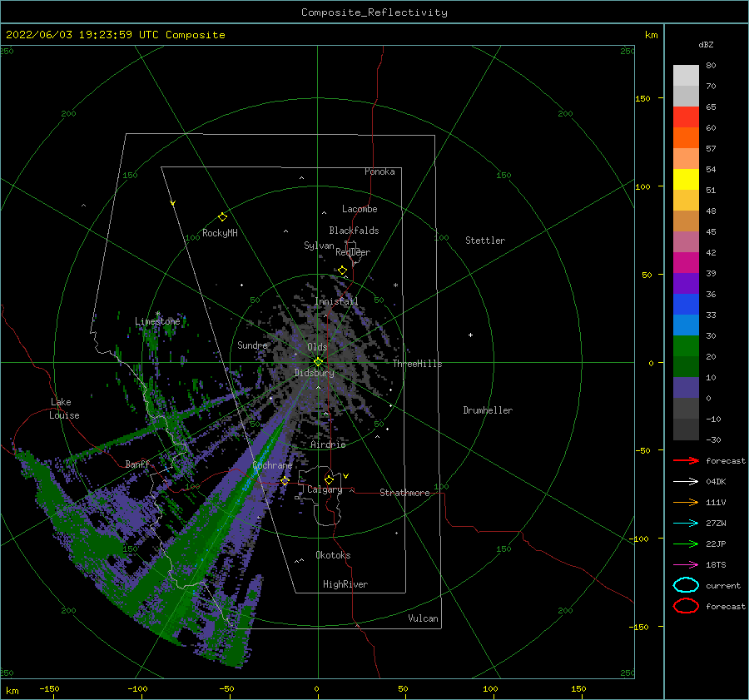Image resolution: width=749 pixels, height=700 pixels.
Task: Click the Stettler city label
Action: tap(485, 241)
